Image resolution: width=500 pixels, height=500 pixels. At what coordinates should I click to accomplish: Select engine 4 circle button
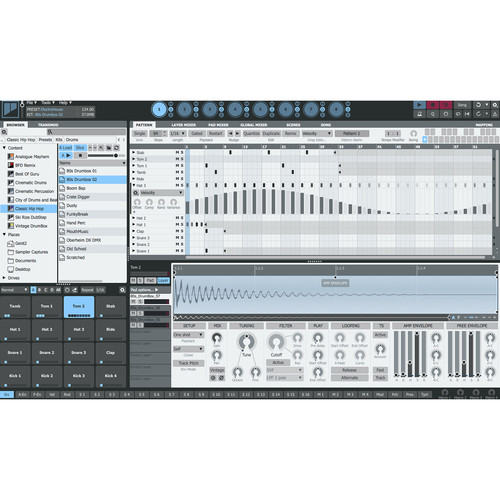click(x=235, y=109)
